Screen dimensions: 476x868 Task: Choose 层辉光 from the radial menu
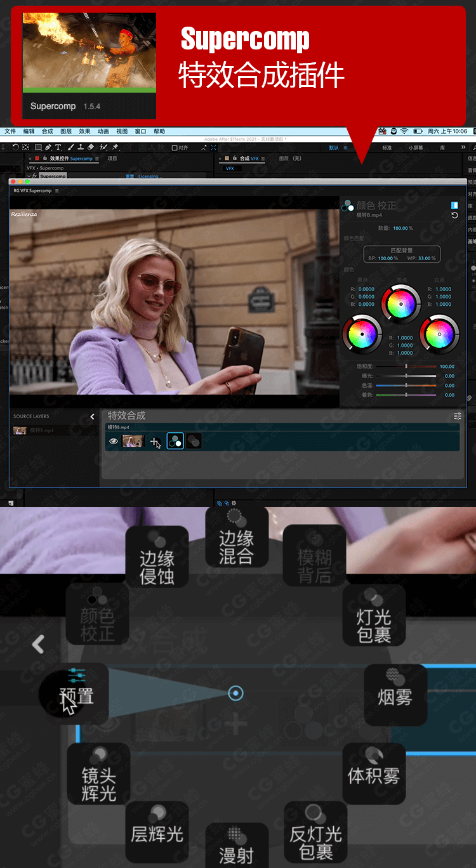point(157,832)
